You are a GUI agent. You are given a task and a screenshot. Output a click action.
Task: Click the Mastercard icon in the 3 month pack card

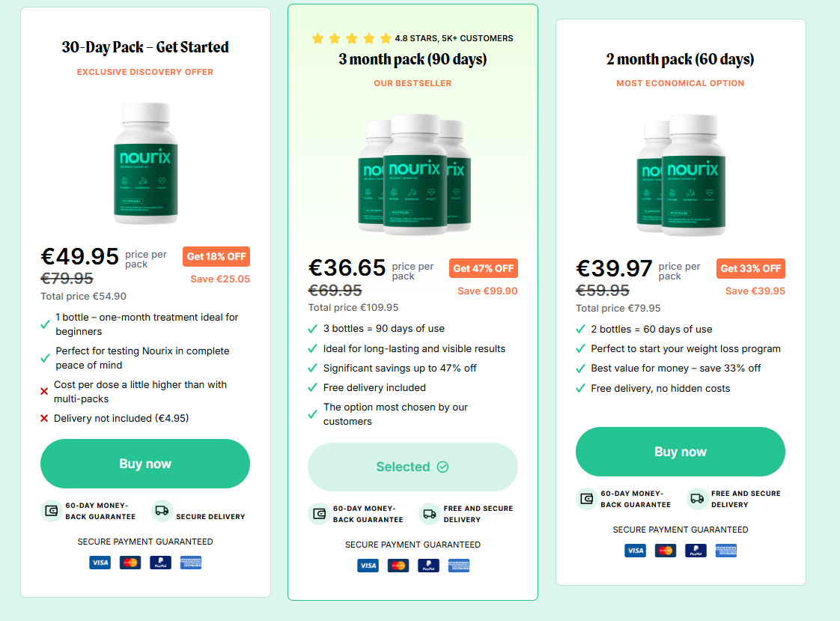pyautogui.click(x=398, y=566)
